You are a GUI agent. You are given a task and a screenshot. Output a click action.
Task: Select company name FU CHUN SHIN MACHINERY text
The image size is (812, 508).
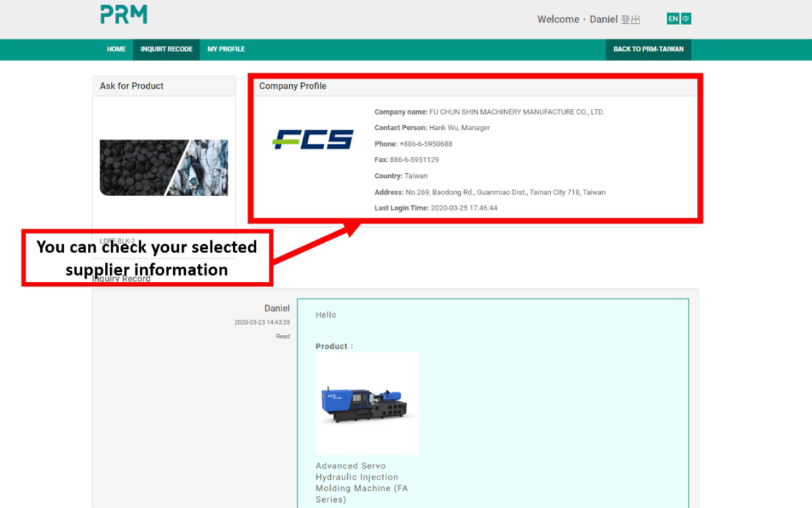pyautogui.click(x=517, y=112)
